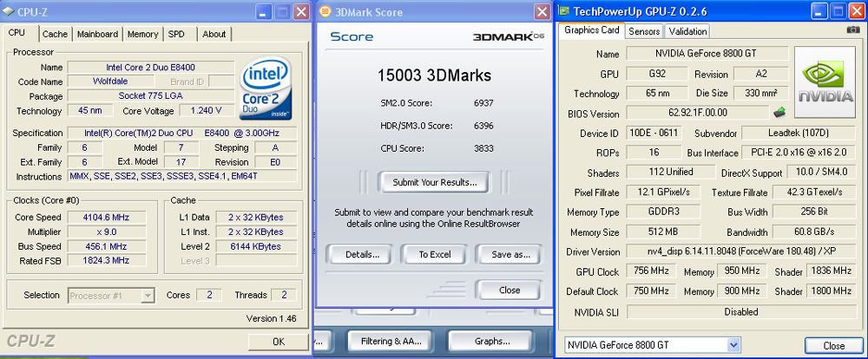This screenshot has width=868, height=359.
Task: Click the 15003 3DMarks score text
Action: click(x=434, y=75)
